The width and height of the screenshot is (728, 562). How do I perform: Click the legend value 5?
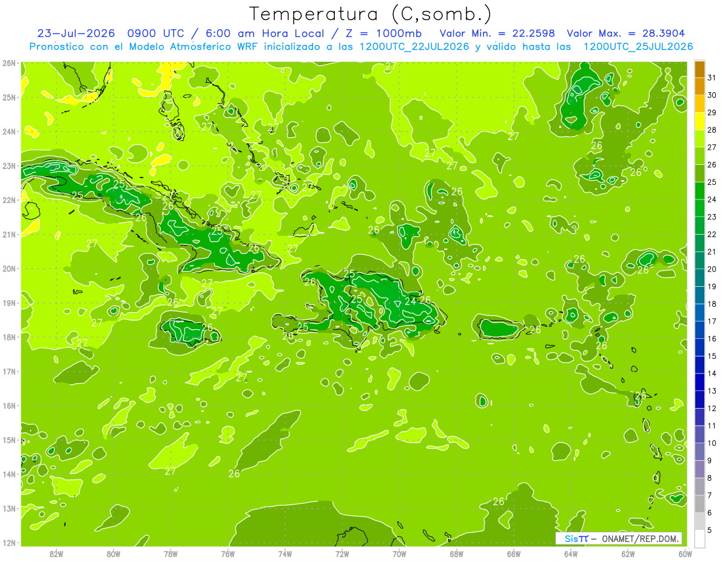coord(710,530)
